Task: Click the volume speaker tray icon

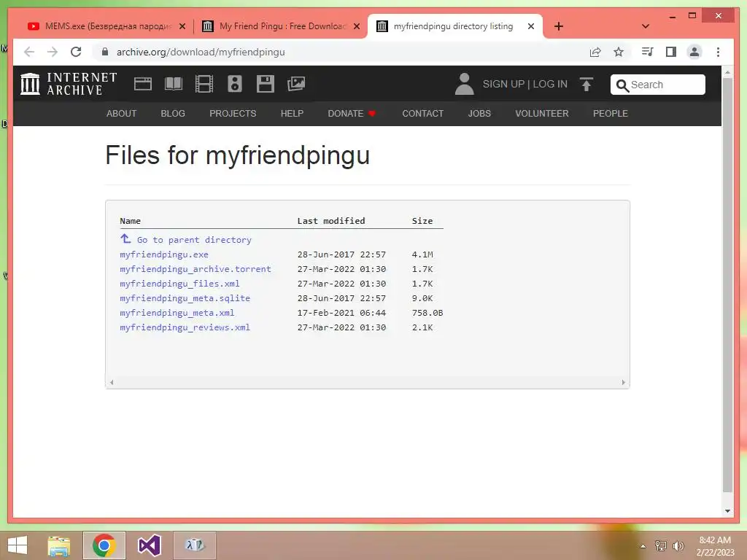Action: (678, 545)
